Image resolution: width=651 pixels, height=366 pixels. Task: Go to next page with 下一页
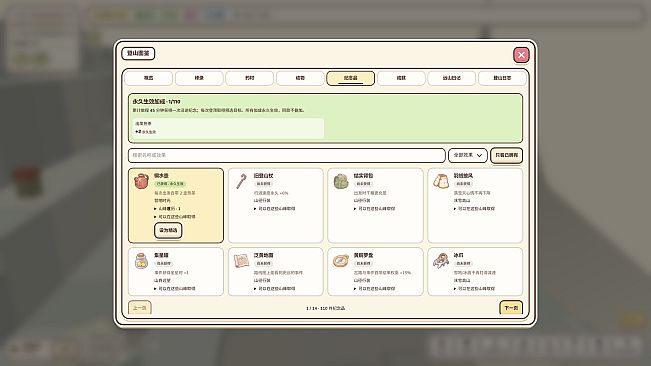tap(511, 307)
